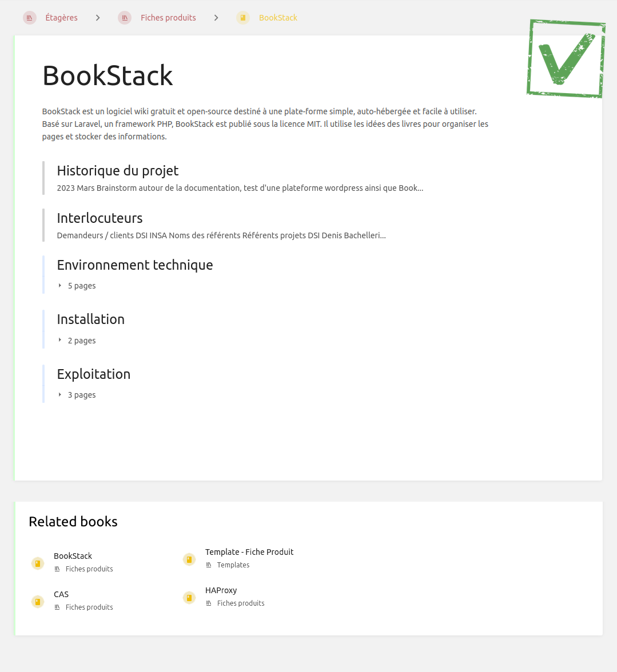
Task: Click the book icon for Template - Fiche Produit
Action: (x=189, y=559)
